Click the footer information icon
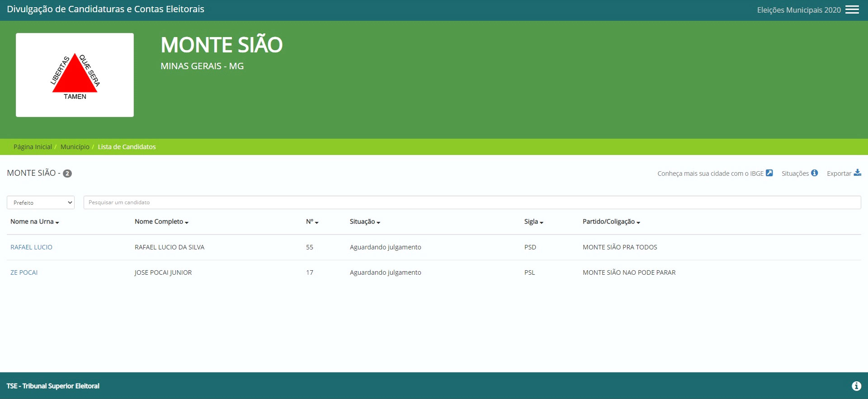This screenshot has height=399, width=868. click(856, 386)
